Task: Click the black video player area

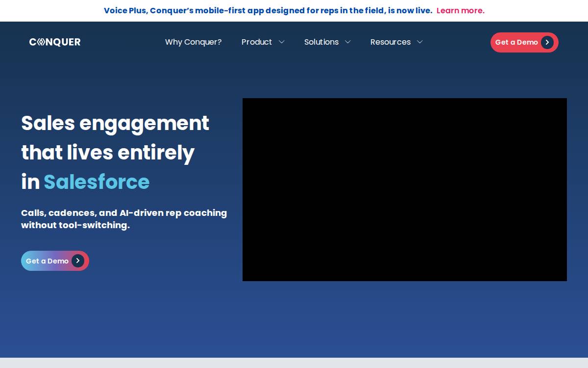Action: coord(405,189)
